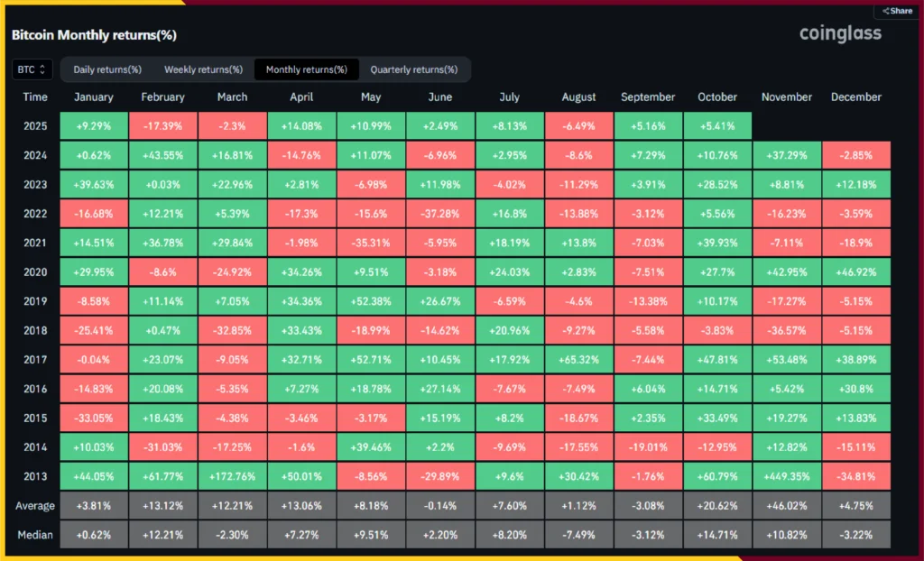924x561 pixels.
Task: Open the Quarterly returns(%) tab
Action: [x=413, y=69]
